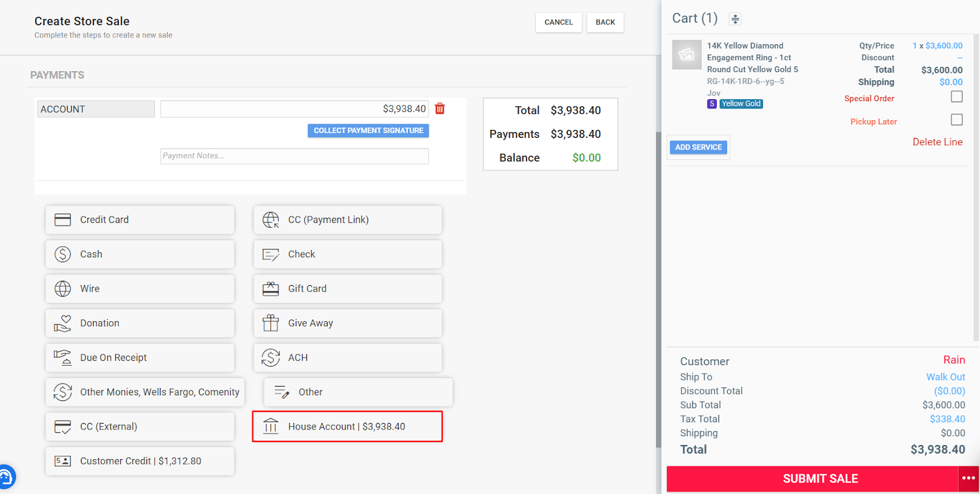Click the account payment amount field
Viewport: 980px width, 494px height.
pos(295,108)
